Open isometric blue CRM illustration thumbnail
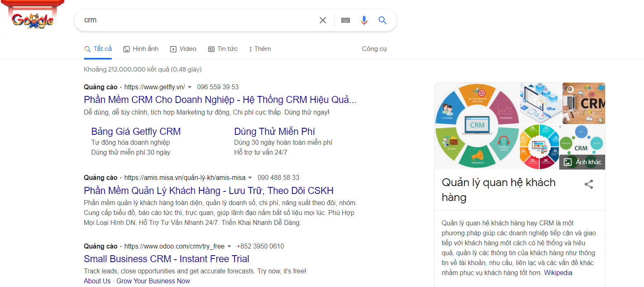 pos(541,103)
